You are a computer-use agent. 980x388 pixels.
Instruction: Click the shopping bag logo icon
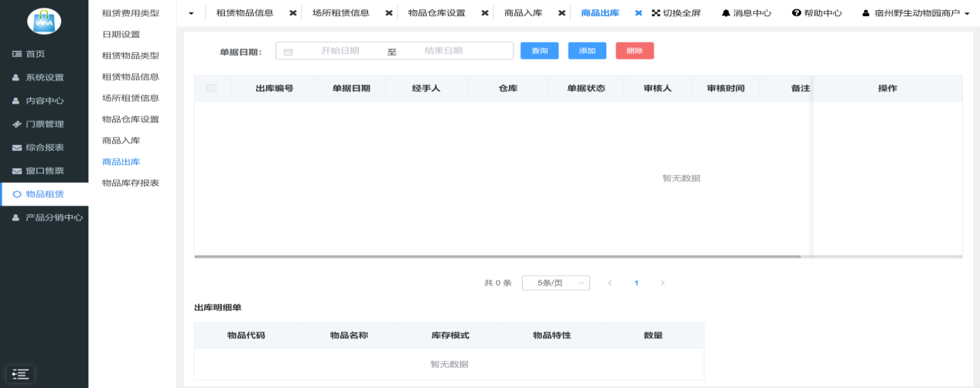point(44,21)
